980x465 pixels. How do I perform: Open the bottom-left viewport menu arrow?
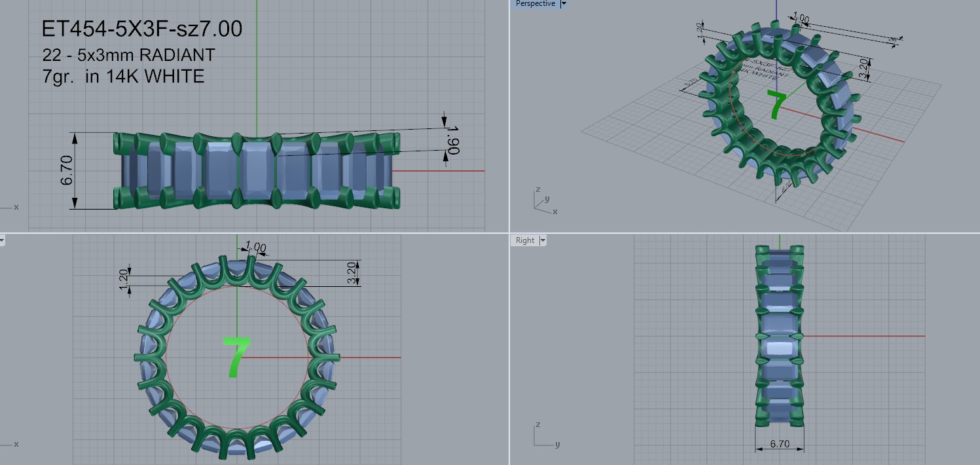coord(2,241)
